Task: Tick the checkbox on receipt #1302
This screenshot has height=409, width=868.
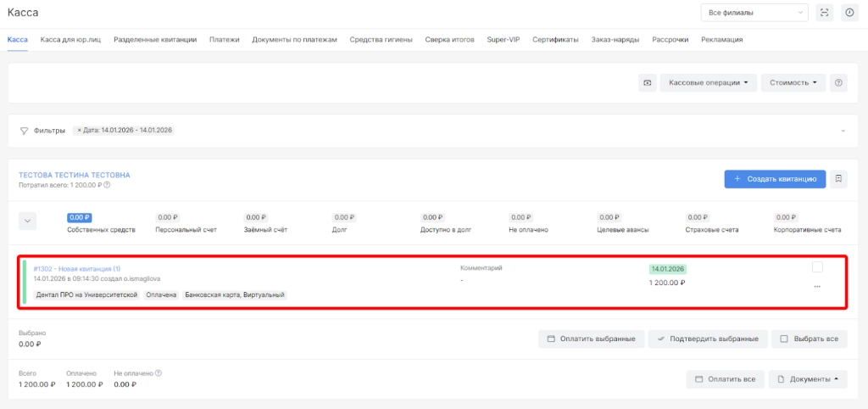Action: coord(817,267)
